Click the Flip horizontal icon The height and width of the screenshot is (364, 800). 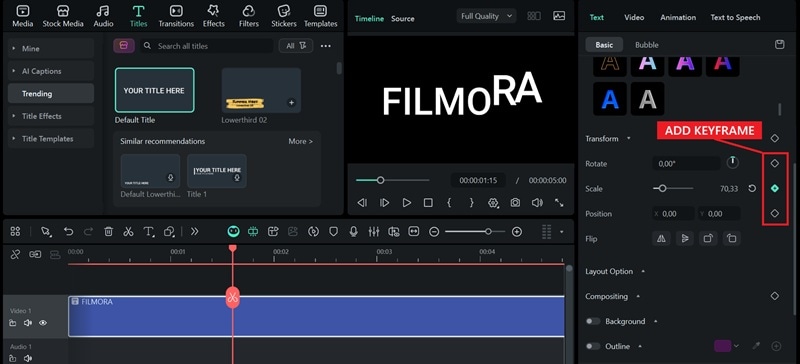[x=662, y=238]
